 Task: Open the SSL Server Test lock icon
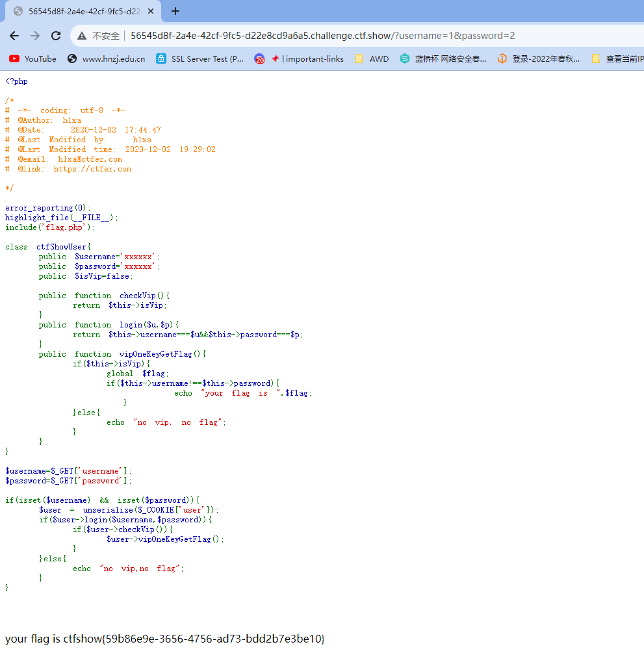pyautogui.click(x=161, y=59)
